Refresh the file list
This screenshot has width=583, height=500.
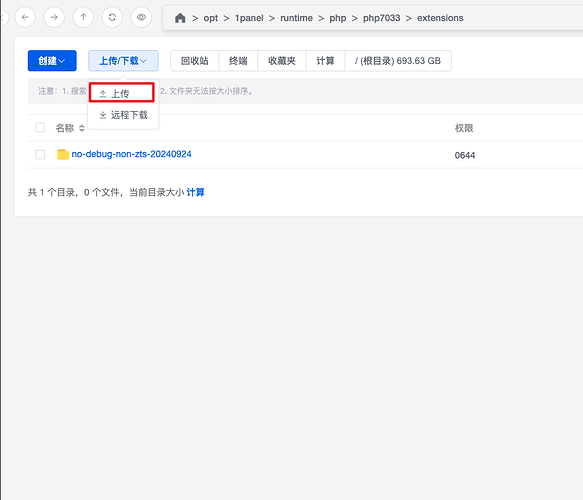pyautogui.click(x=112, y=17)
